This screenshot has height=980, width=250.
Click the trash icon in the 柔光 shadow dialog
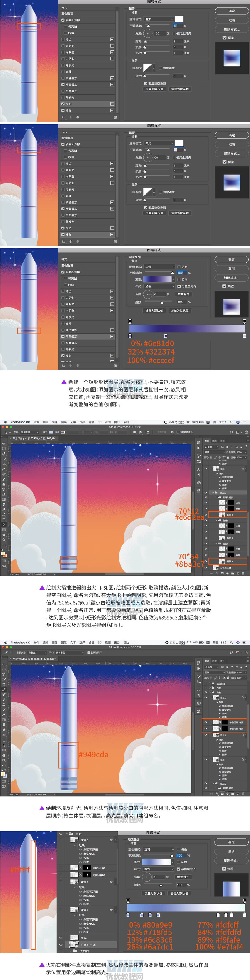point(116,242)
